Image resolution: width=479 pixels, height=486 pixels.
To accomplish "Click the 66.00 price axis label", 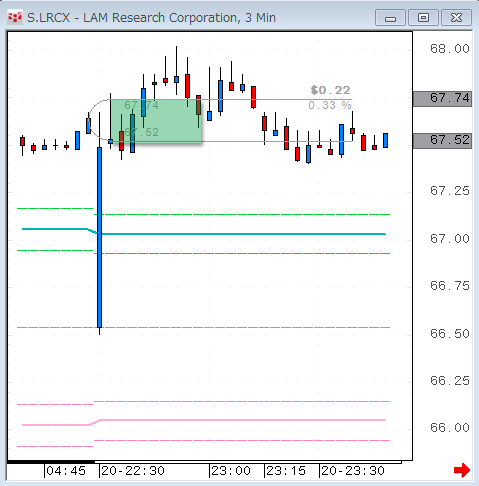I will coord(449,428).
